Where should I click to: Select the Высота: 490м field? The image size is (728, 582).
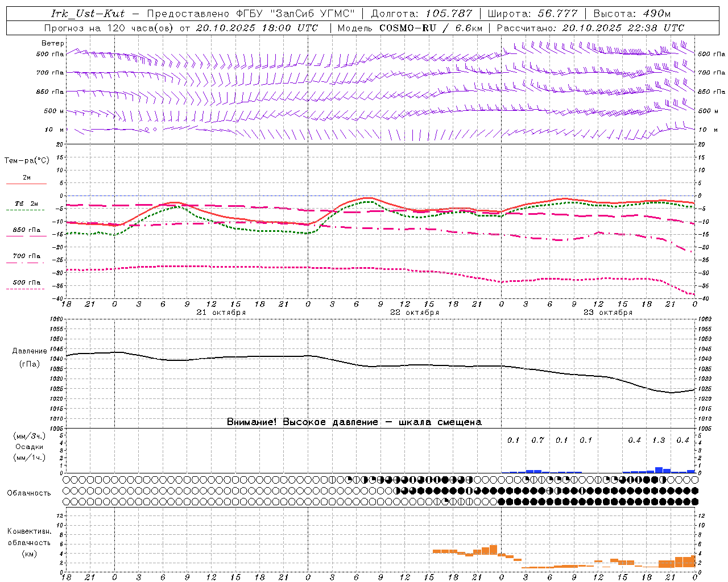632,13
